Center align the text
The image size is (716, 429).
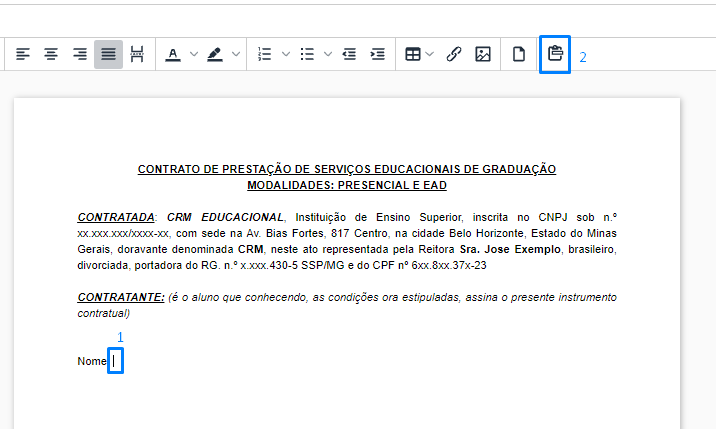(x=51, y=54)
